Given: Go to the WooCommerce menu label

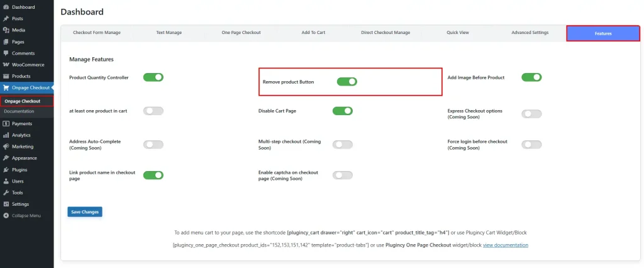Looking at the screenshot, I should click(28, 65).
